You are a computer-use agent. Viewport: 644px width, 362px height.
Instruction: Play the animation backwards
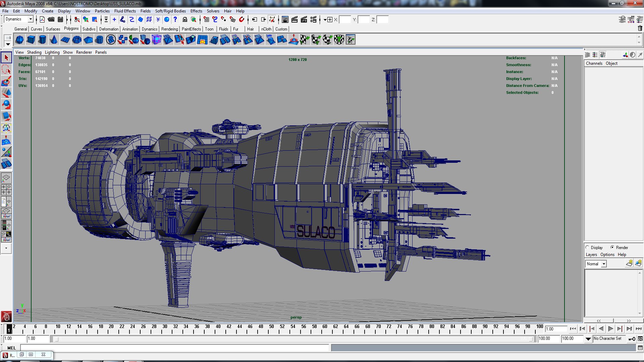coord(601,329)
